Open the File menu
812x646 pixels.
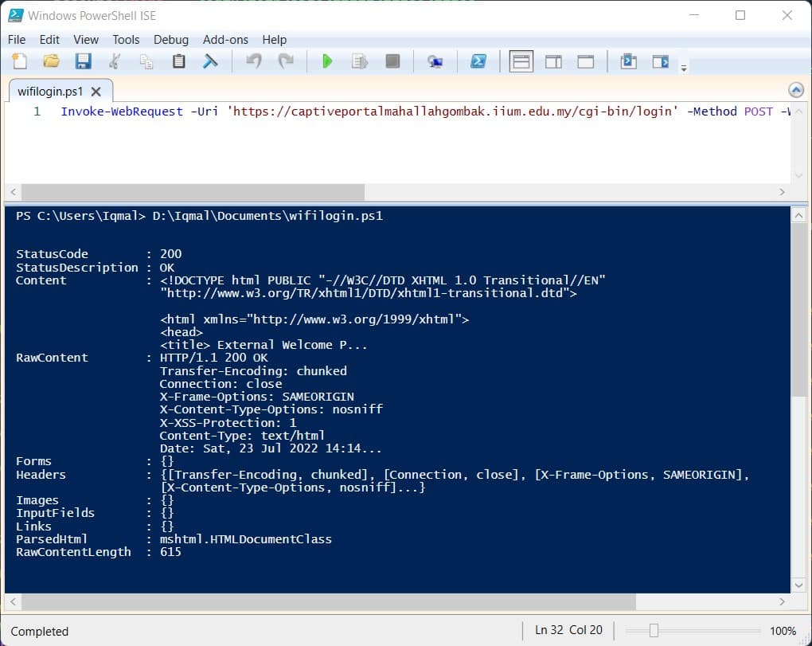(x=17, y=39)
